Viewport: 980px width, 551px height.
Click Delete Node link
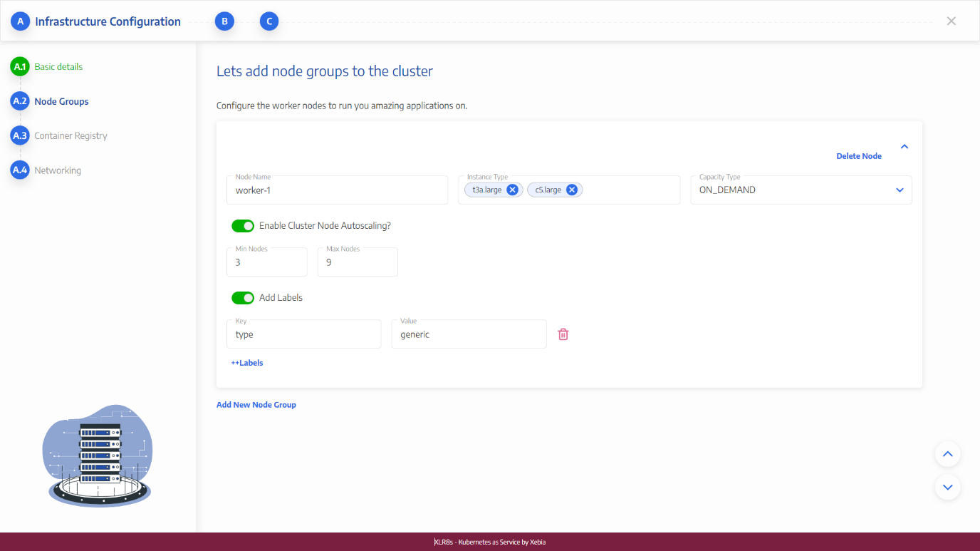click(859, 156)
